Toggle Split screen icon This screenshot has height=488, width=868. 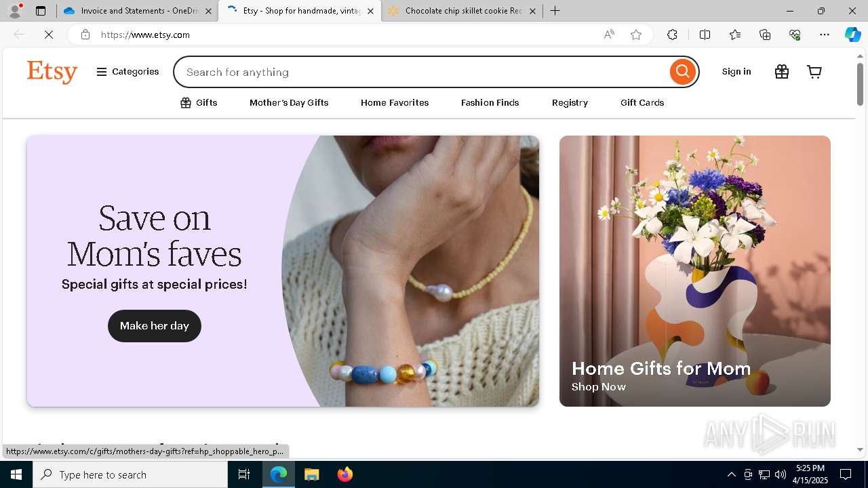pos(705,35)
